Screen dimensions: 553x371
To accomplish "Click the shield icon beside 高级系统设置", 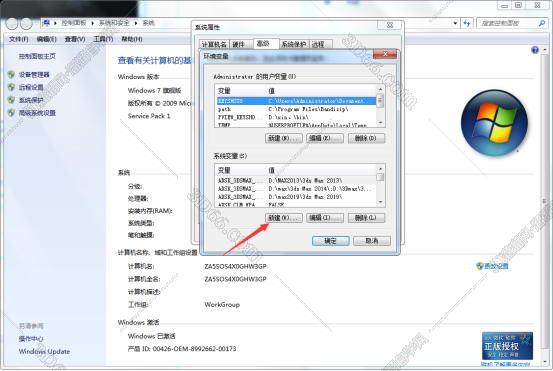I will click(11, 113).
